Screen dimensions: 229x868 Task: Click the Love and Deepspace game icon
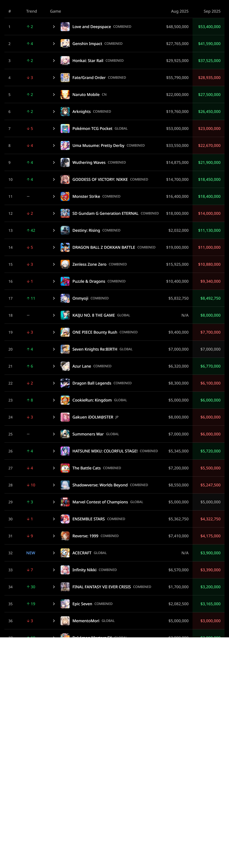65,27
